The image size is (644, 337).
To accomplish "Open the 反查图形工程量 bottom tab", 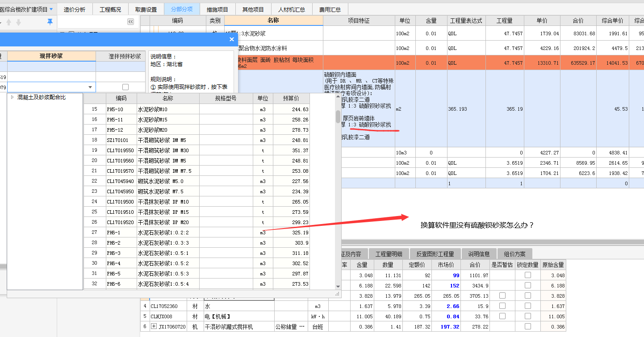I will [x=435, y=254].
